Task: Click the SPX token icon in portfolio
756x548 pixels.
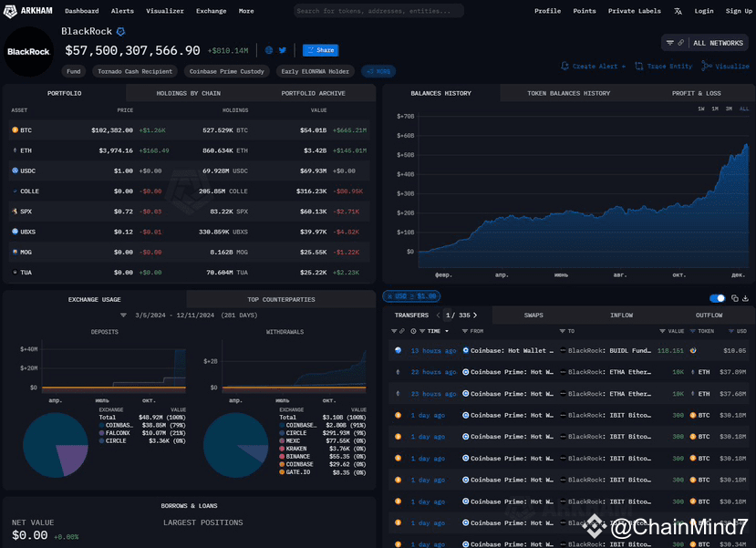Action: coord(15,212)
